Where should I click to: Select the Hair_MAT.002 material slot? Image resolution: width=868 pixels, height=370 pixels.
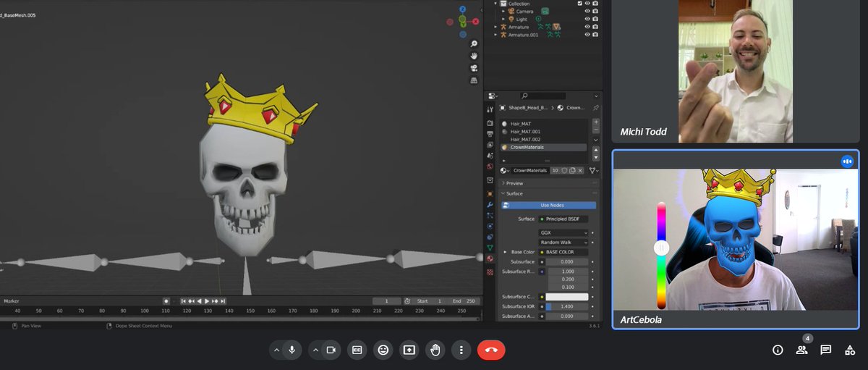pyautogui.click(x=542, y=139)
